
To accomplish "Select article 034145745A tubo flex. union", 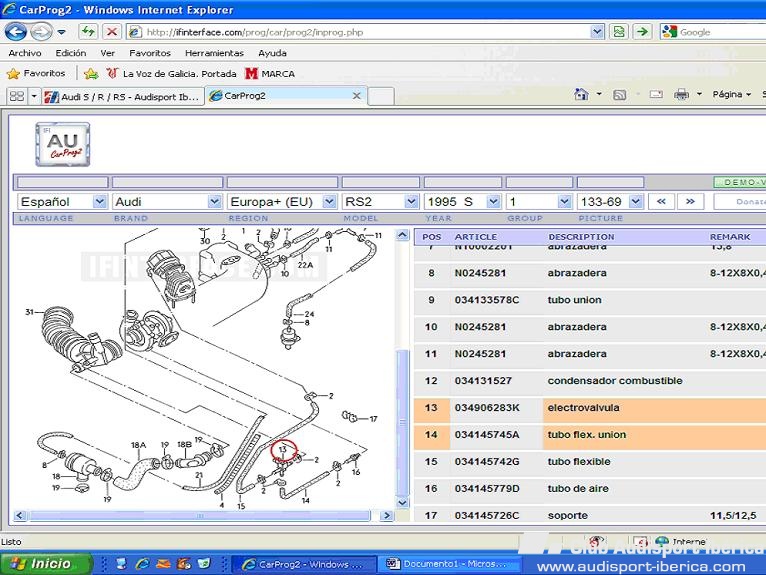I will [590, 435].
